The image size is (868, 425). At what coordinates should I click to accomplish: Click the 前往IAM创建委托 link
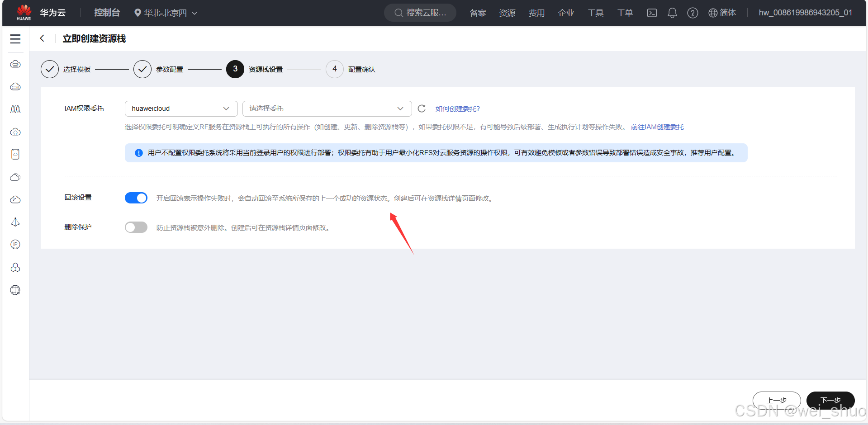(x=657, y=127)
